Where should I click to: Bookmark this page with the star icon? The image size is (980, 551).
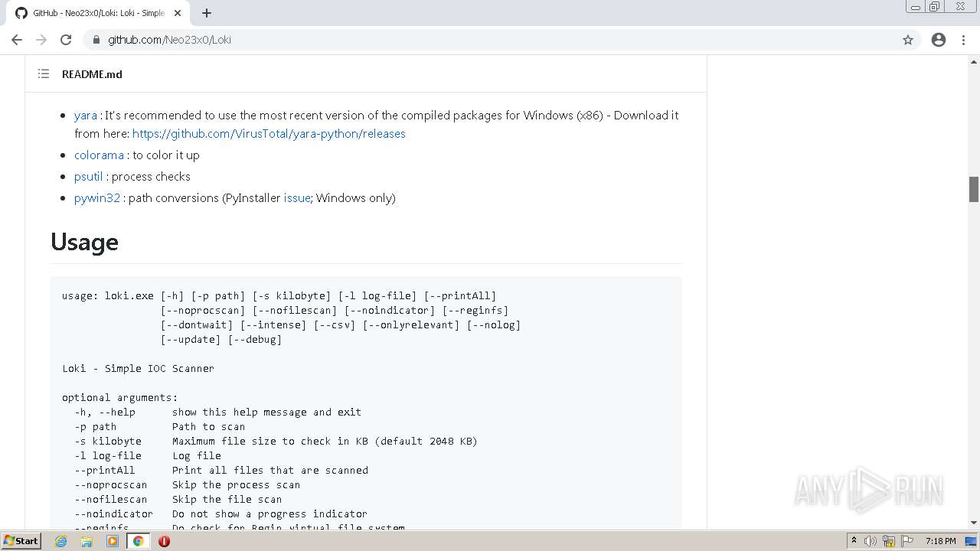pos(908,40)
